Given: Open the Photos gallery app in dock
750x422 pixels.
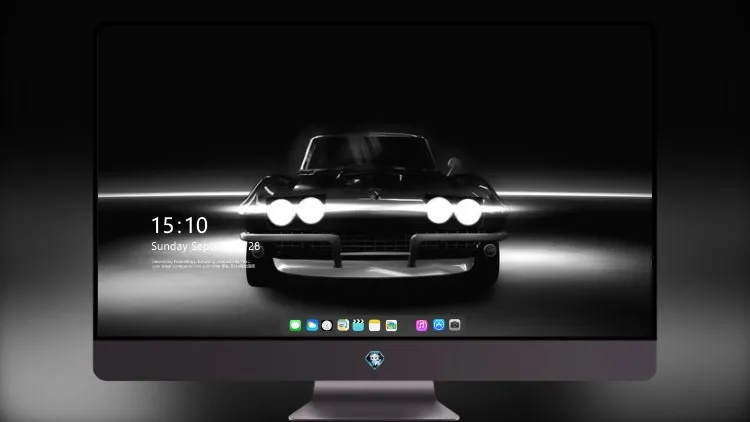Looking at the screenshot, I should click(x=391, y=325).
